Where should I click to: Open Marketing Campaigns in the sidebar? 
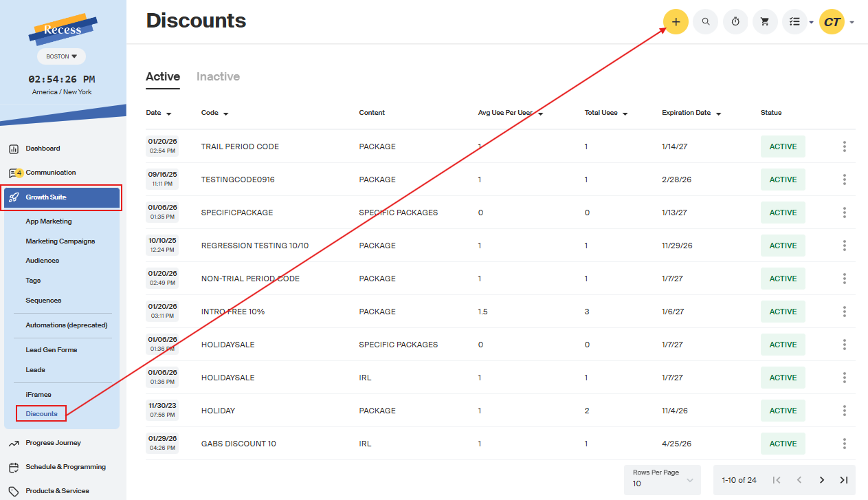tap(60, 241)
